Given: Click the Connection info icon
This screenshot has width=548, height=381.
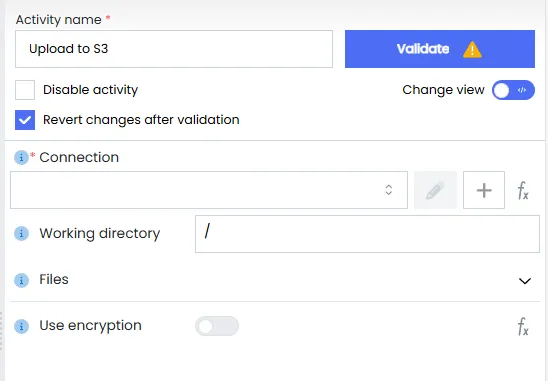Looking at the screenshot, I should (x=21, y=157).
